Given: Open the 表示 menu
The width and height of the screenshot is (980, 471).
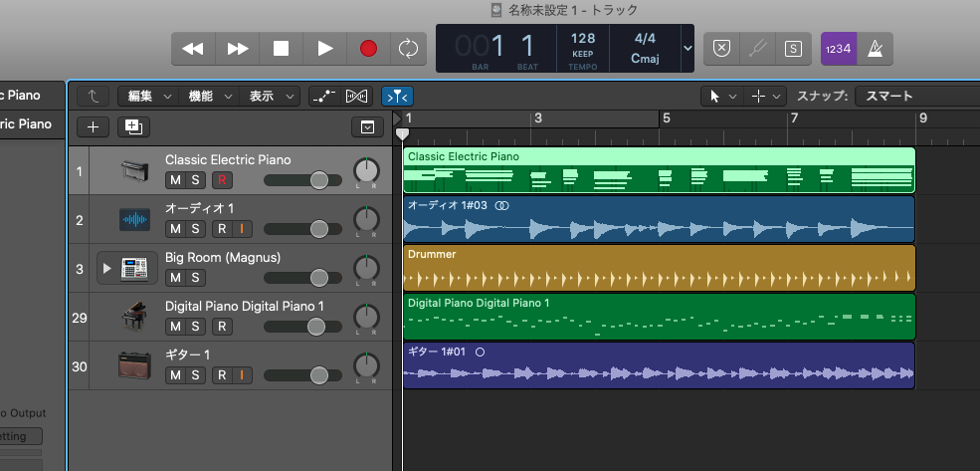Looking at the screenshot, I should click(272, 96).
